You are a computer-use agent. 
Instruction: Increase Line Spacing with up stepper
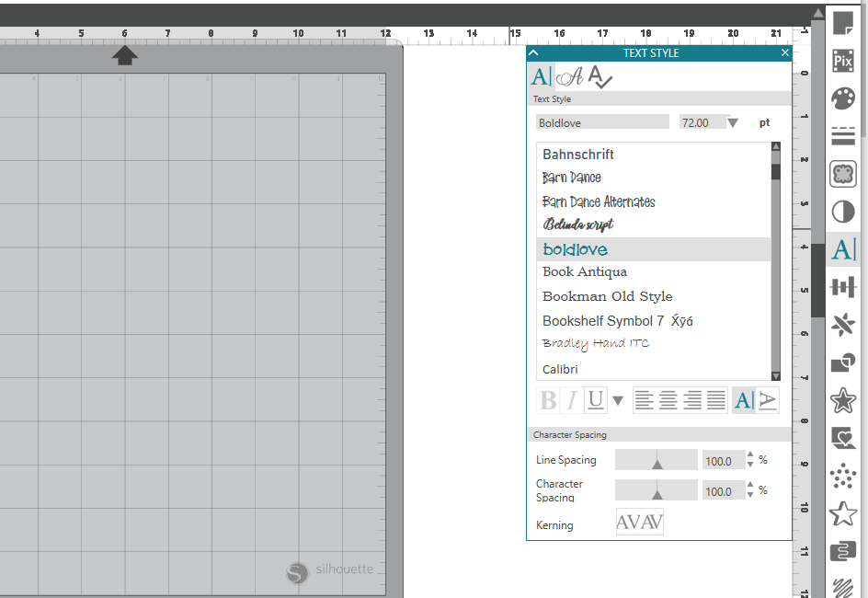coord(750,454)
